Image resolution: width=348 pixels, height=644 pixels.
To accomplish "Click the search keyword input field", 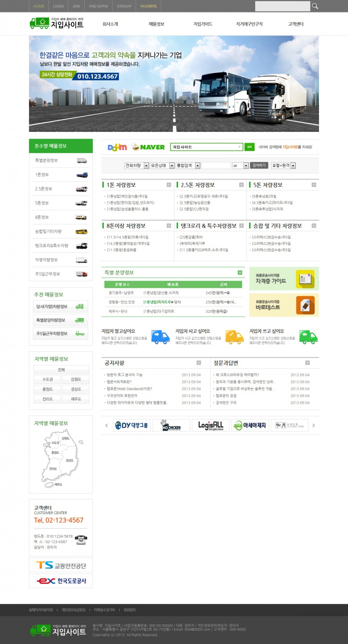I will 216,165.
